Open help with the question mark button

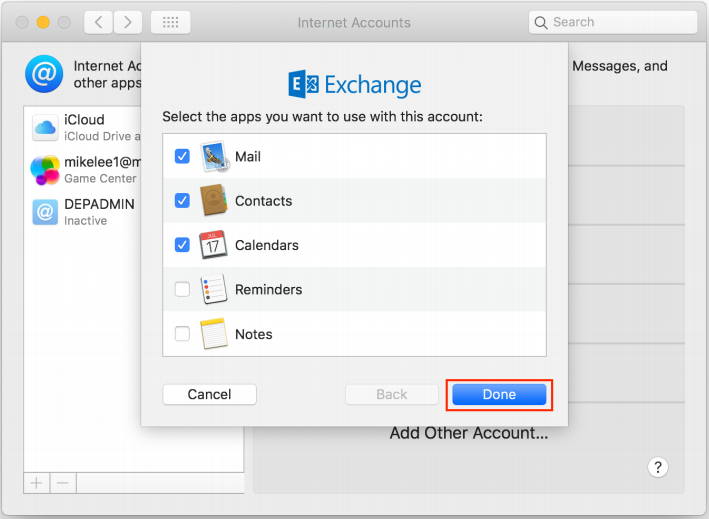pos(658,467)
